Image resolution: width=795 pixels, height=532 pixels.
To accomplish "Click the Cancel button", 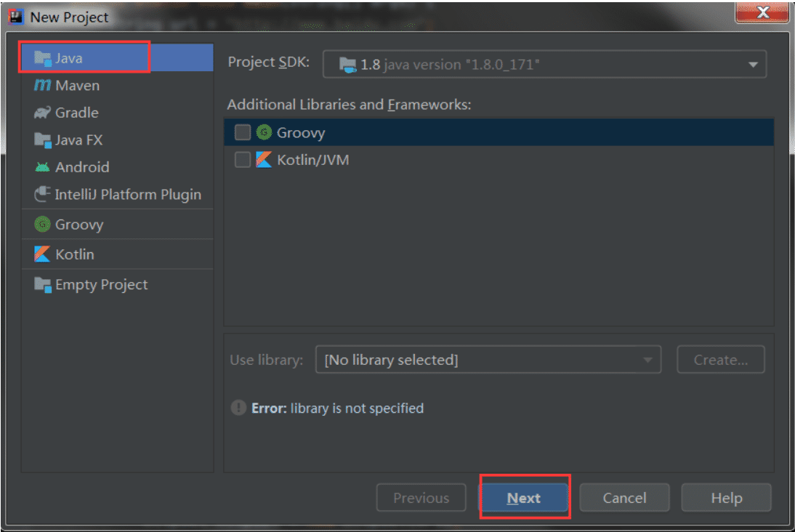I will click(624, 498).
